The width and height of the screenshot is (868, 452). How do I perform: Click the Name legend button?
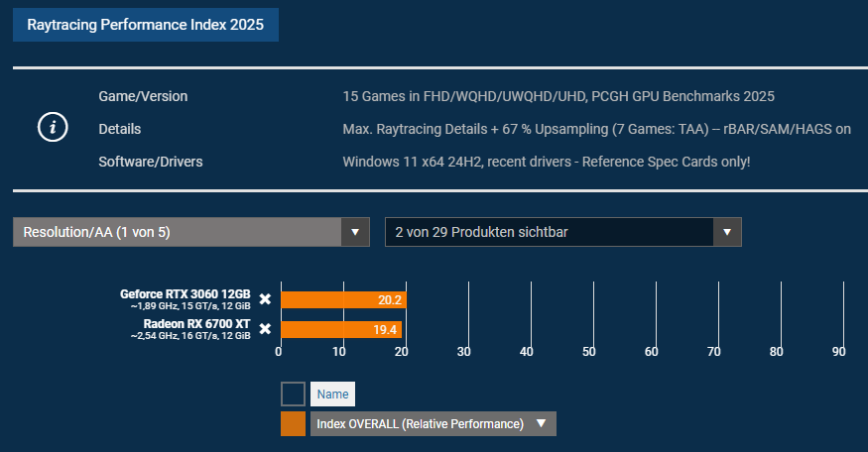332,394
